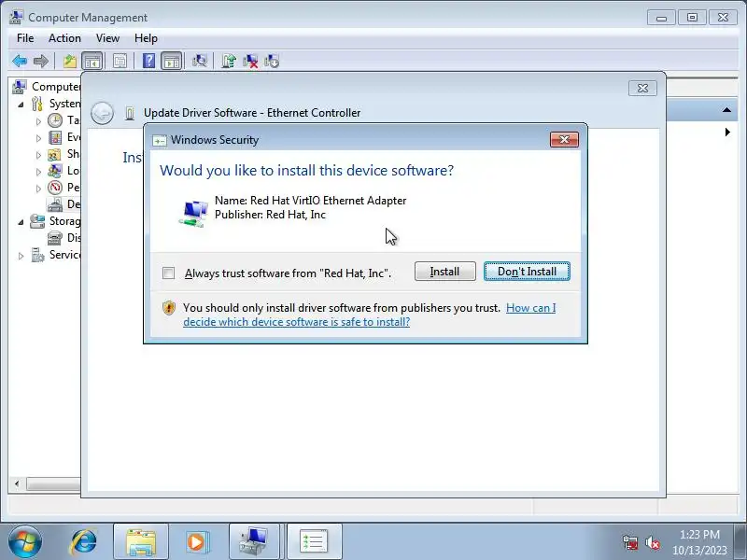Viewport: 747px width, 560px height.
Task: Expand the Task Scheduler tree node
Action: (x=38, y=121)
